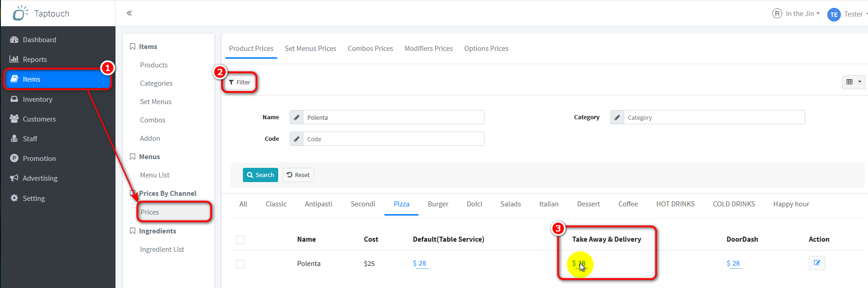
Task: Click the Name input containing Polenta
Action: [x=394, y=117]
